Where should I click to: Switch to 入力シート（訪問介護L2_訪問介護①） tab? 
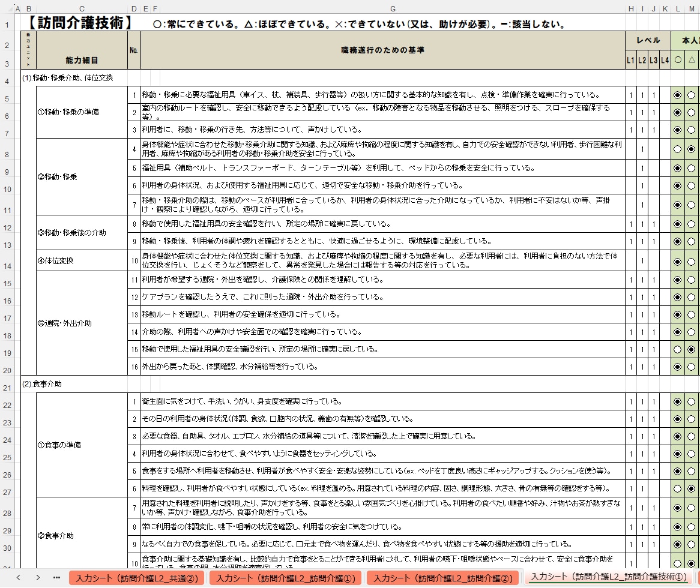coord(286,578)
